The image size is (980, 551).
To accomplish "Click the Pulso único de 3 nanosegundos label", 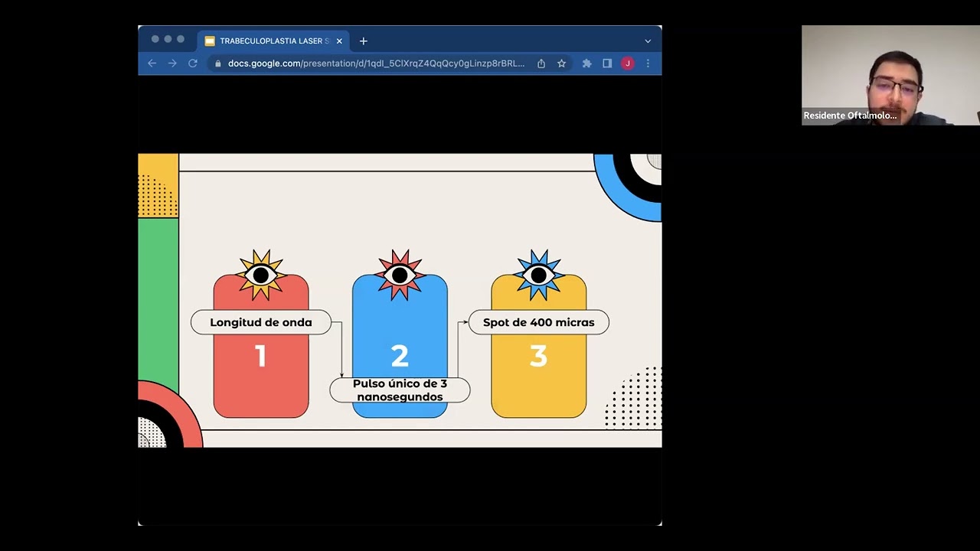I will pyautogui.click(x=400, y=390).
